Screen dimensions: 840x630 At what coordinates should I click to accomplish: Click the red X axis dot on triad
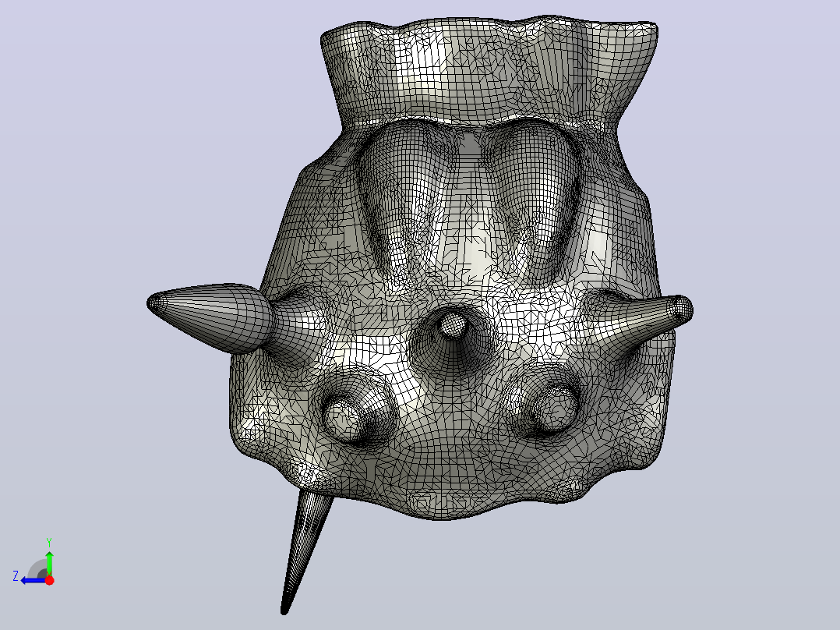[50, 580]
